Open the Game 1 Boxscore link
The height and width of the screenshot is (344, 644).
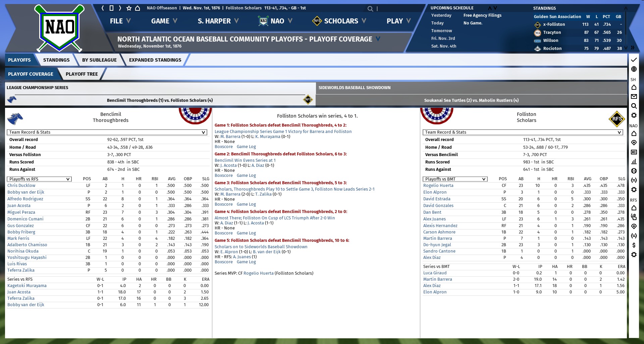click(x=224, y=147)
